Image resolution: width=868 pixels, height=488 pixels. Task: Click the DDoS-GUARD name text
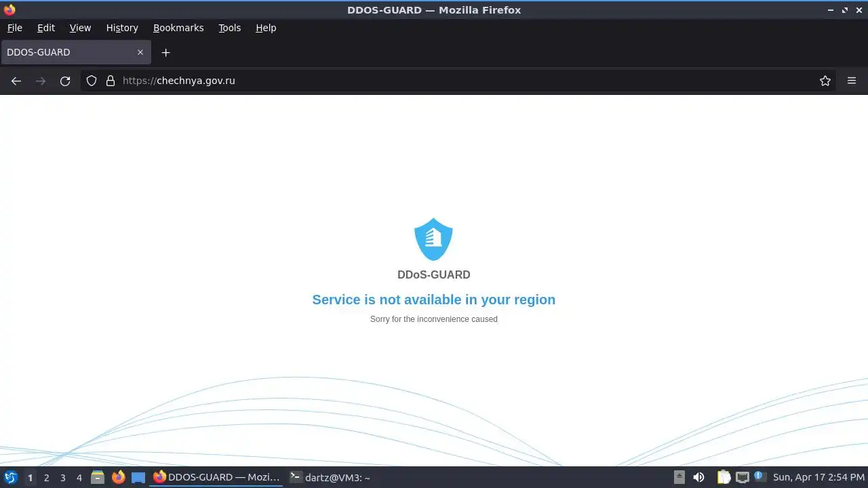click(434, 274)
